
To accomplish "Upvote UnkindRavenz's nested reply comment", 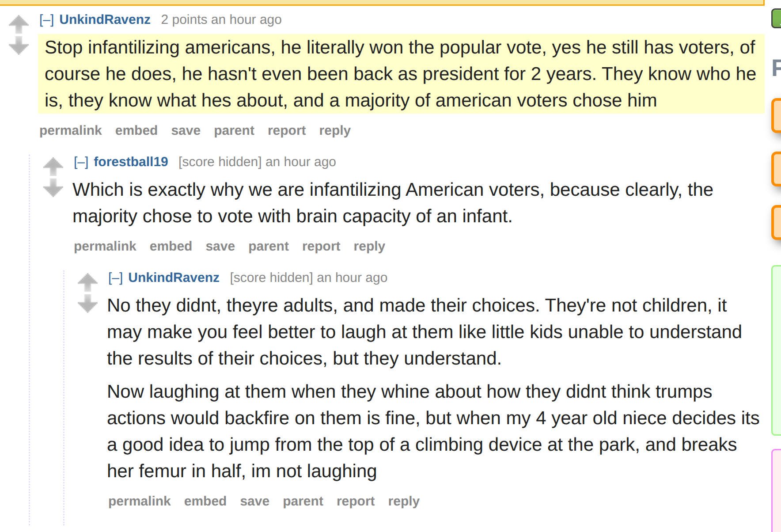I will [x=87, y=282].
